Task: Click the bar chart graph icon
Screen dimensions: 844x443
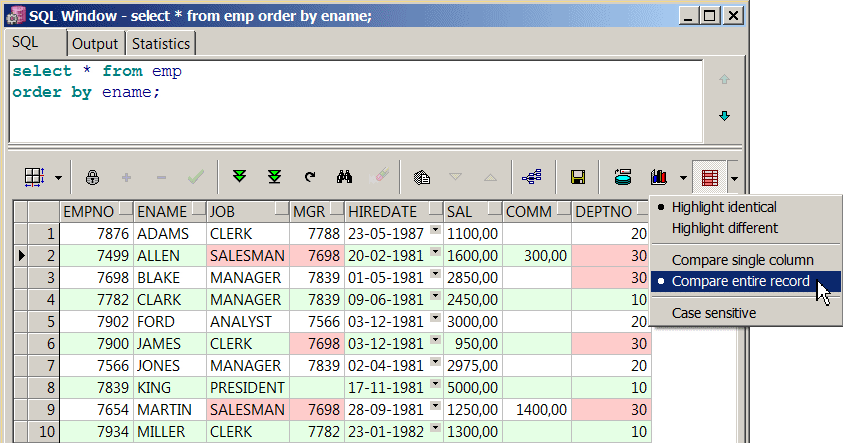Action: (658, 177)
